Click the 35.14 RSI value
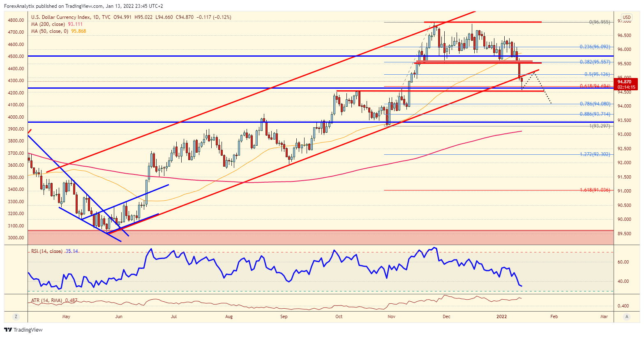This screenshot has height=337, width=644. click(x=71, y=251)
